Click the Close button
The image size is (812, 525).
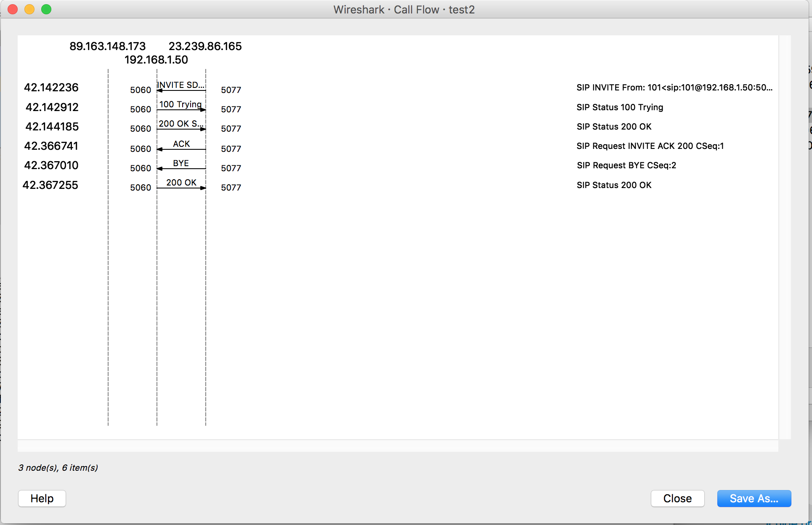click(677, 498)
